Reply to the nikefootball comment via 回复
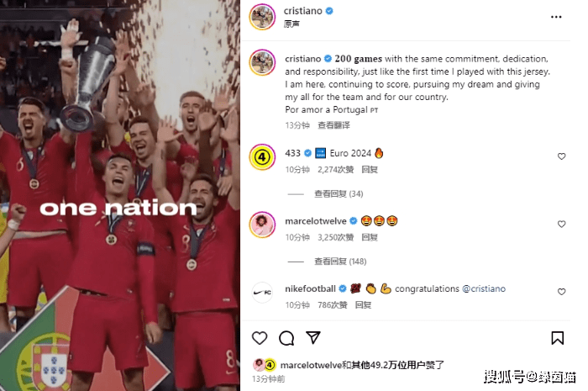This screenshot has width=588, height=391. coord(363,305)
